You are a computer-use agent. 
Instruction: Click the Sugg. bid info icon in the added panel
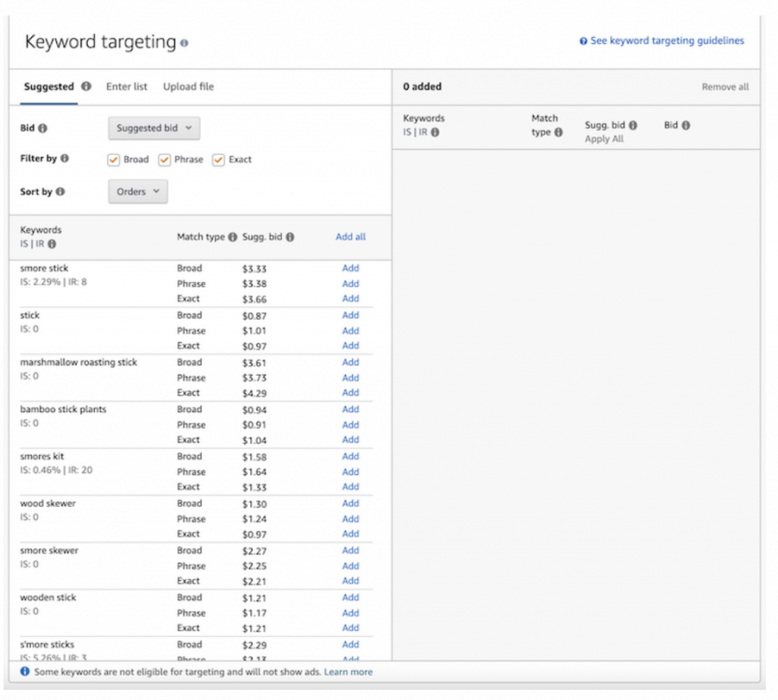(633, 125)
